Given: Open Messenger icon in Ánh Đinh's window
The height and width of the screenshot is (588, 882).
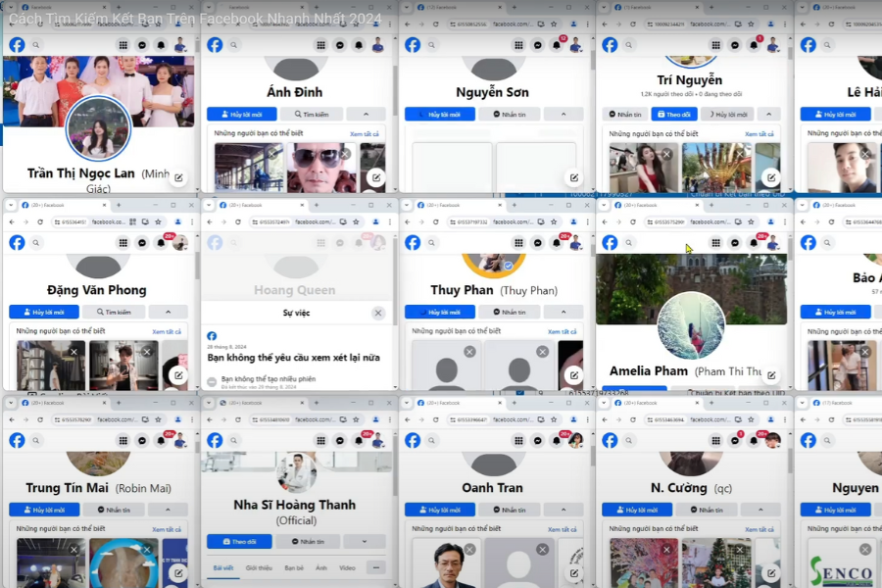Looking at the screenshot, I should coord(340,45).
